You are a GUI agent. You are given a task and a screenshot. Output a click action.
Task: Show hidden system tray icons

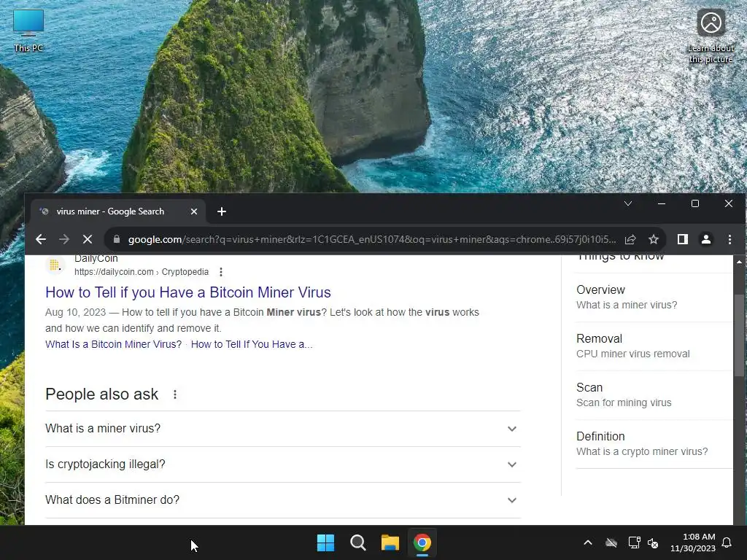pyautogui.click(x=588, y=542)
